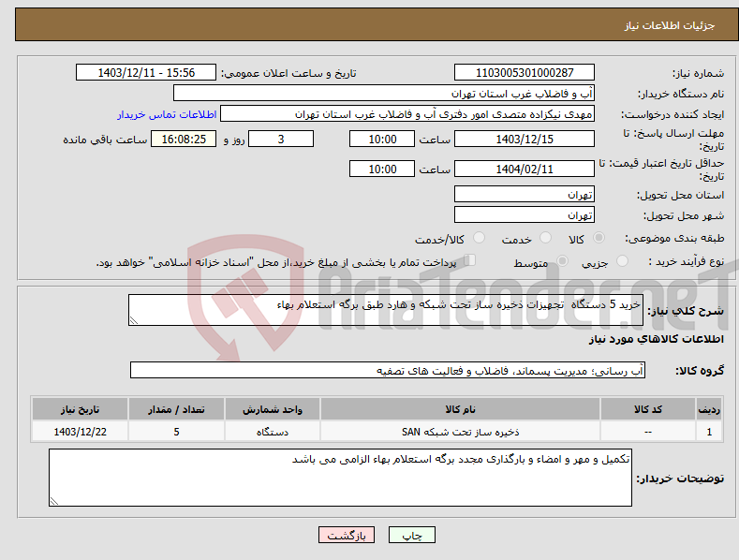The image size is (739, 560).
Task: Click the quantity cell showing 5
Action: (x=176, y=432)
